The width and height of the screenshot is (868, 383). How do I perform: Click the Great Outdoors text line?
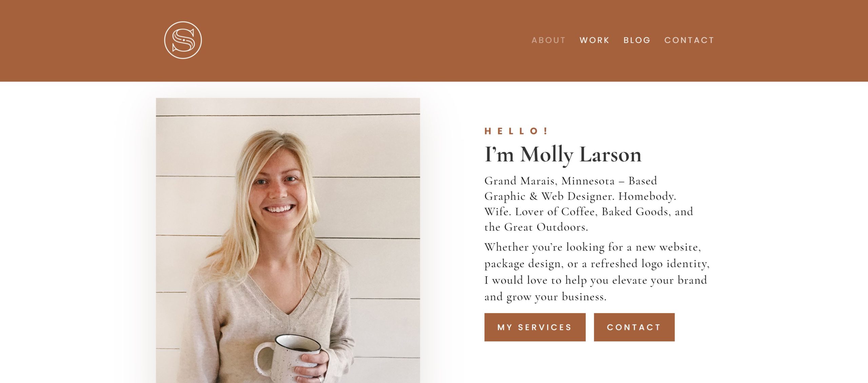536,227
